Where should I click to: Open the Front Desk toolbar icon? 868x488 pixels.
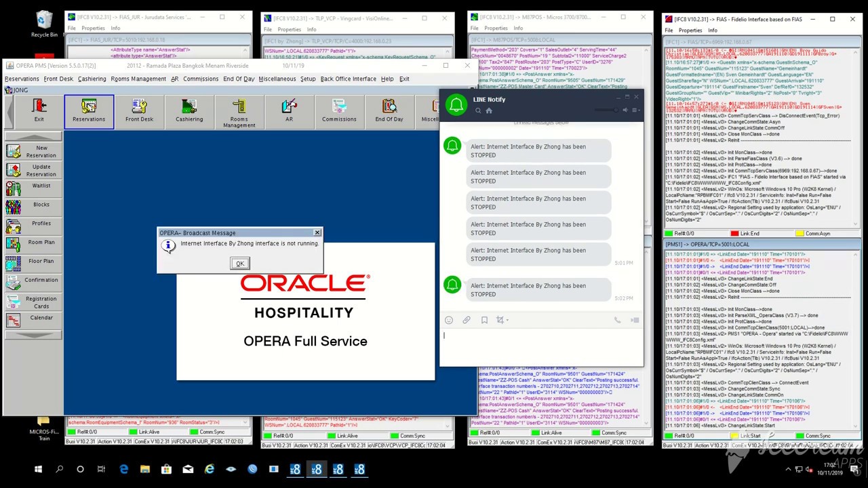(139, 110)
